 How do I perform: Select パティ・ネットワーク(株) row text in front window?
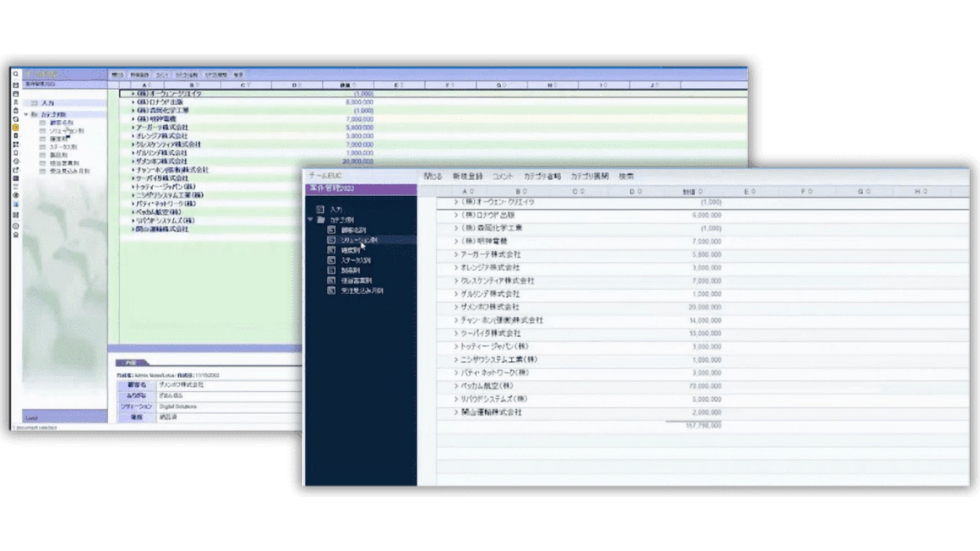[495, 373]
